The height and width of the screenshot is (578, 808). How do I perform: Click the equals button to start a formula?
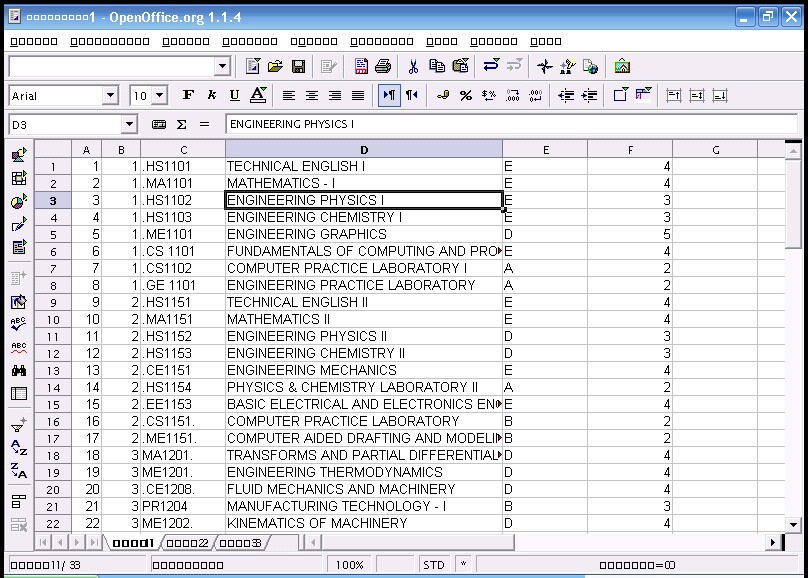tap(203, 123)
